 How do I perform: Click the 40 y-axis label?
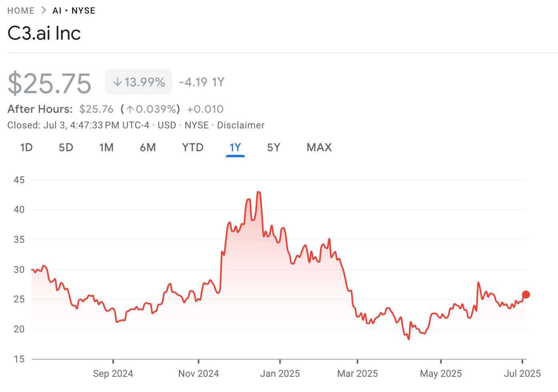click(19, 210)
